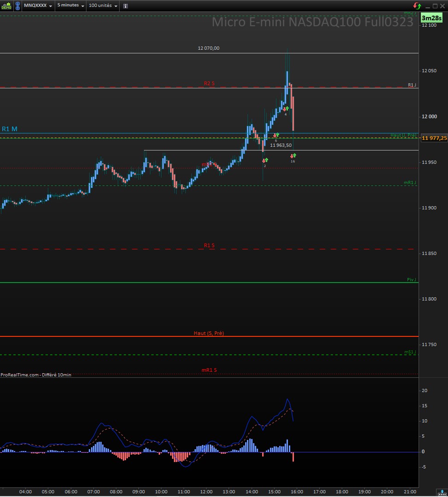Click the blue arrow toolbar icon at bottom right
This screenshot has width=448, height=497.
442,493
